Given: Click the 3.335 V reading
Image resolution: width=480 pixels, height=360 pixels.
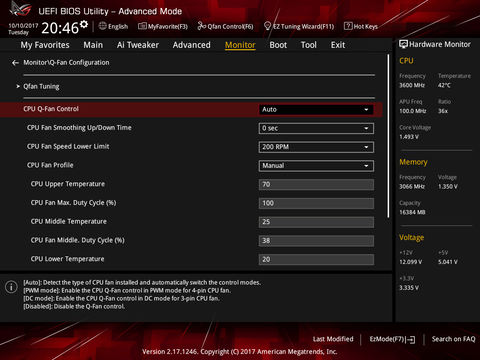Looking at the screenshot, I should 409,288.
